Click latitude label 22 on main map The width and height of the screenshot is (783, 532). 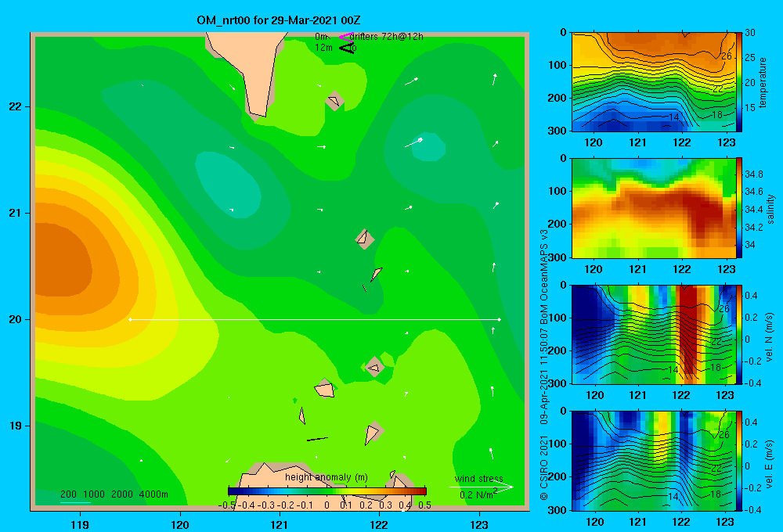point(16,106)
